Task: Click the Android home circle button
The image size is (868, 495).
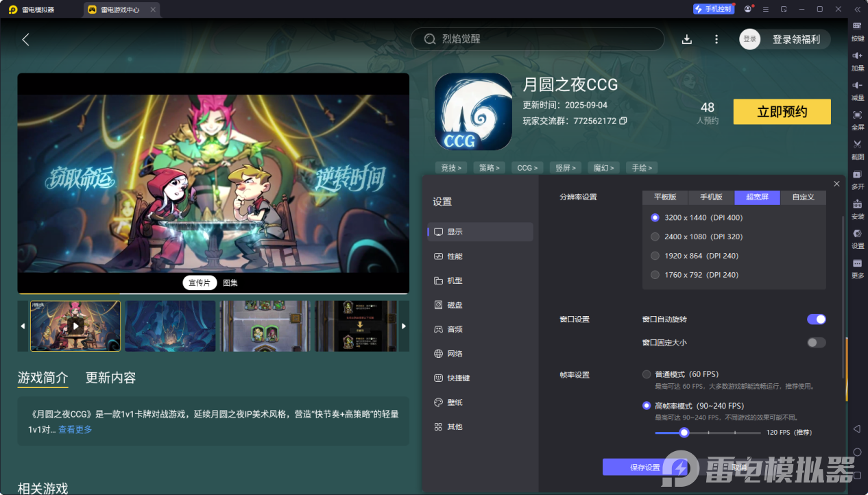Action: coord(857,452)
